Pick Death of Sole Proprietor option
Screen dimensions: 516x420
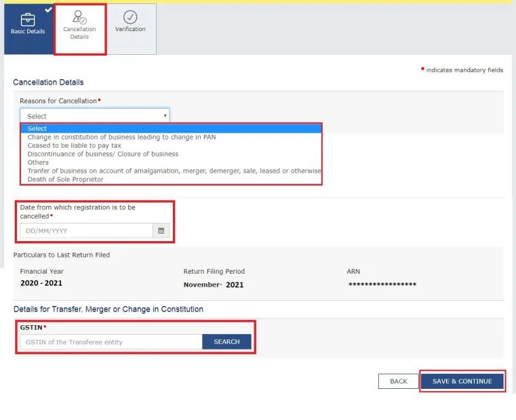[x=171, y=180]
